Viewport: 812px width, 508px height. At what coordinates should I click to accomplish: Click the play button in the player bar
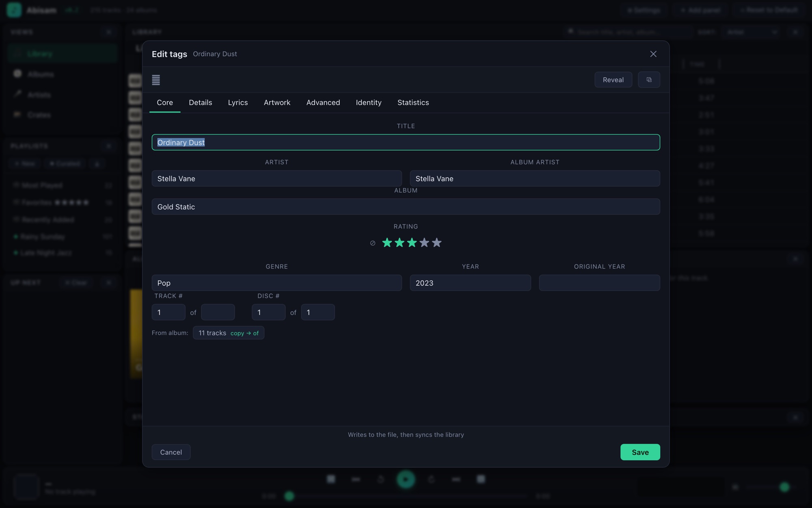coord(406,480)
